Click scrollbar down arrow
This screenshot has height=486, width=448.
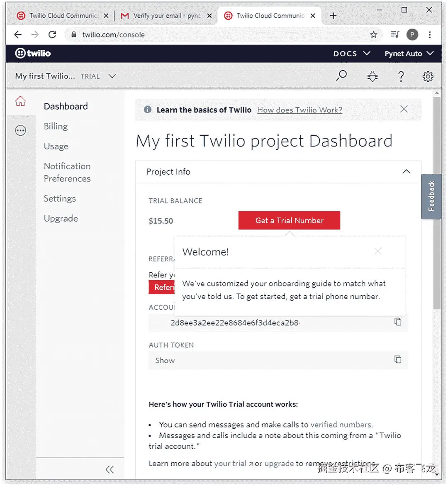437,474
